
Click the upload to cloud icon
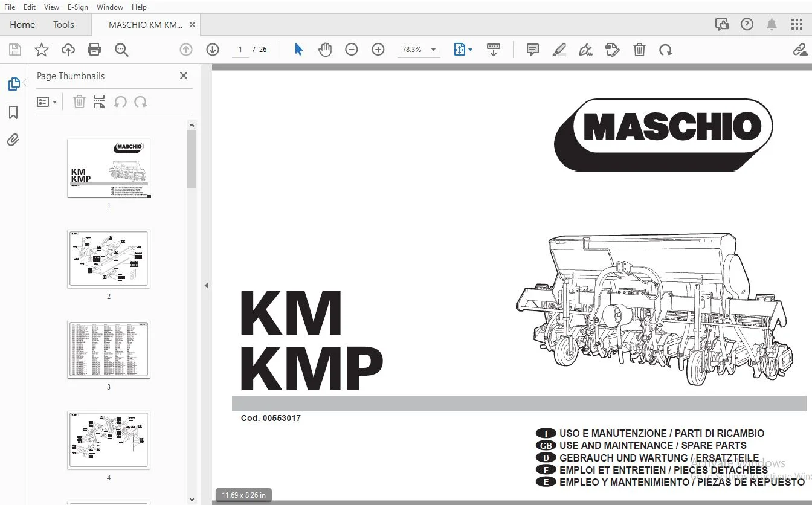pos(68,50)
